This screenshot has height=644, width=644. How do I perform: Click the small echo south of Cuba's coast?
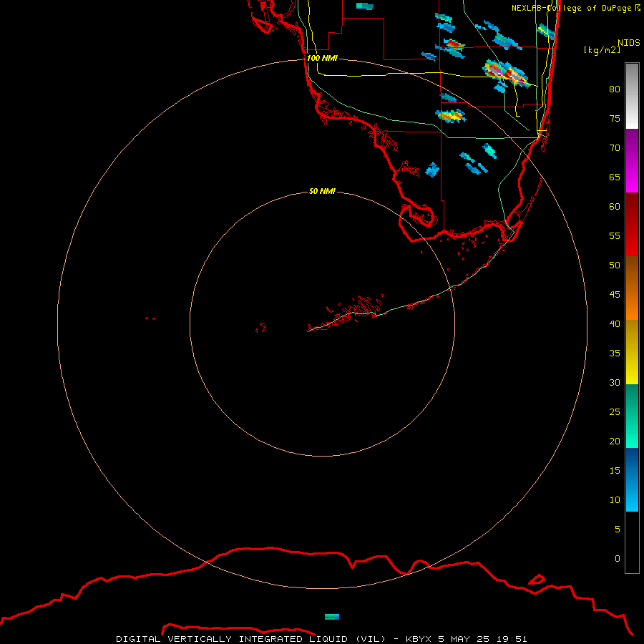tap(332, 617)
